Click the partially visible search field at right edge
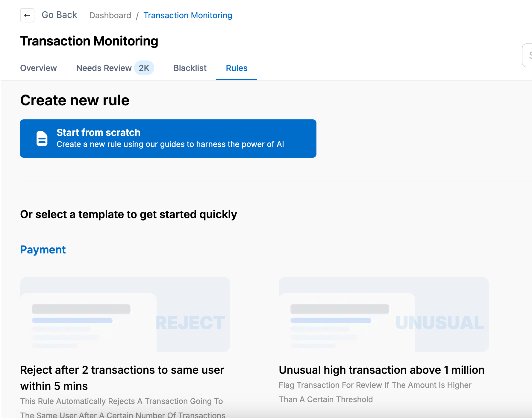The height and width of the screenshot is (418, 532). click(x=528, y=55)
